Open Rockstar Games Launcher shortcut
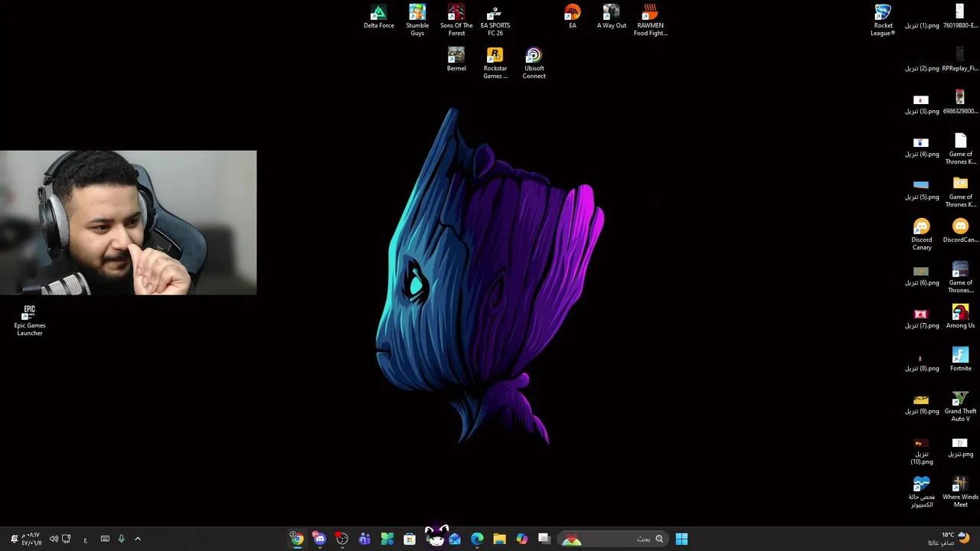 pyautogui.click(x=495, y=63)
